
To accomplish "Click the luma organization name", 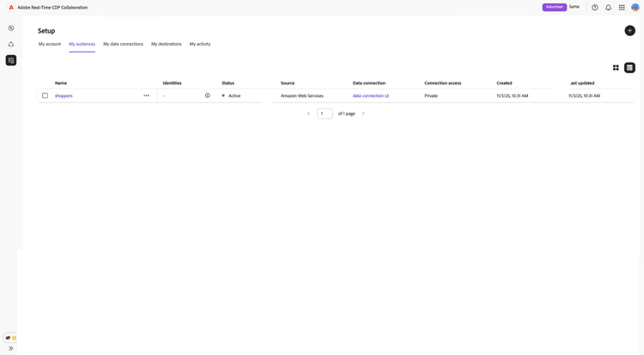I will tap(574, 7).
